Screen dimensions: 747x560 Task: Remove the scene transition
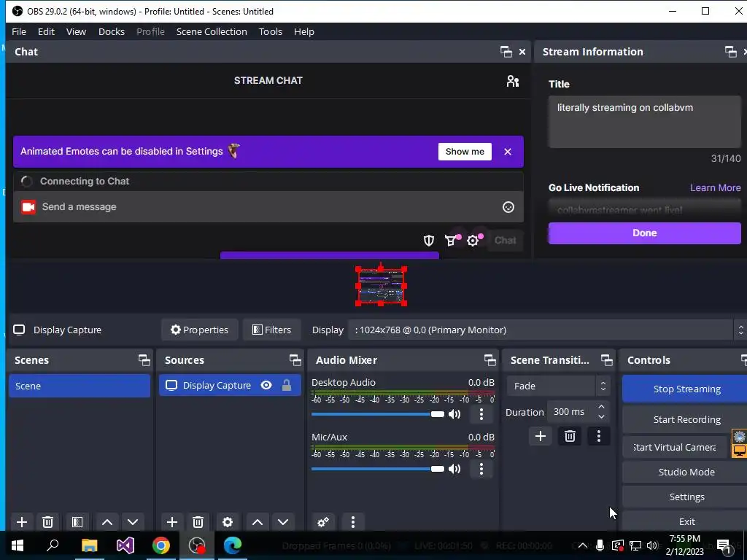(x=570, y=436)
